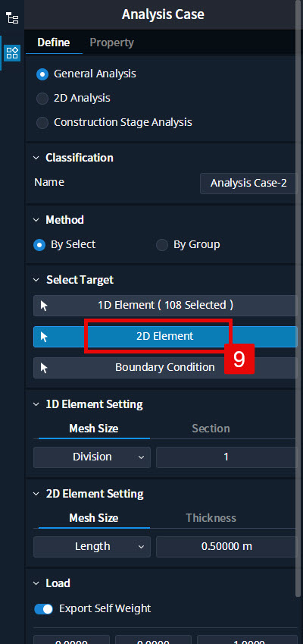Open the Section tab in 1D Element Setting

[211, 429]
